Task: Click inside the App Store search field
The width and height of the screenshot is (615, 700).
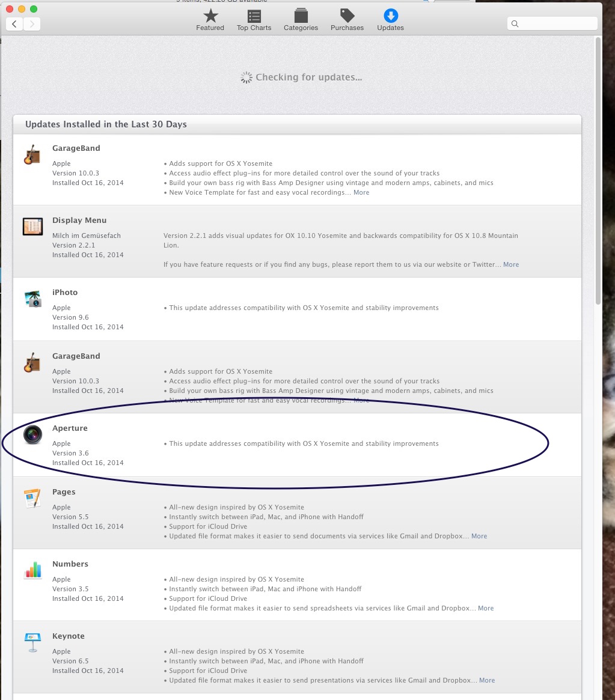Action: (552, 23)
